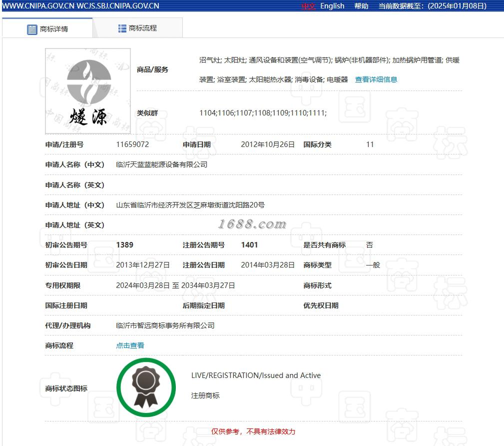Screen dimensions: 504x446
Task: Select the 商标状态图标 label
Action: click(x=66, y=388)
